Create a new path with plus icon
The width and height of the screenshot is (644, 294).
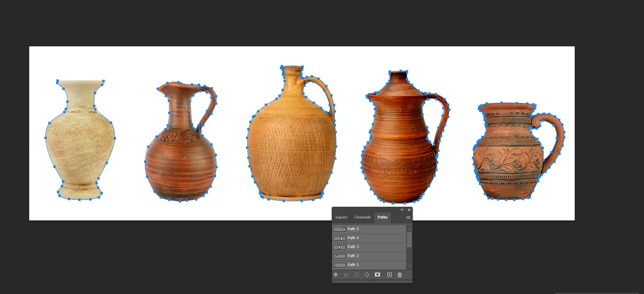(389, 275)
